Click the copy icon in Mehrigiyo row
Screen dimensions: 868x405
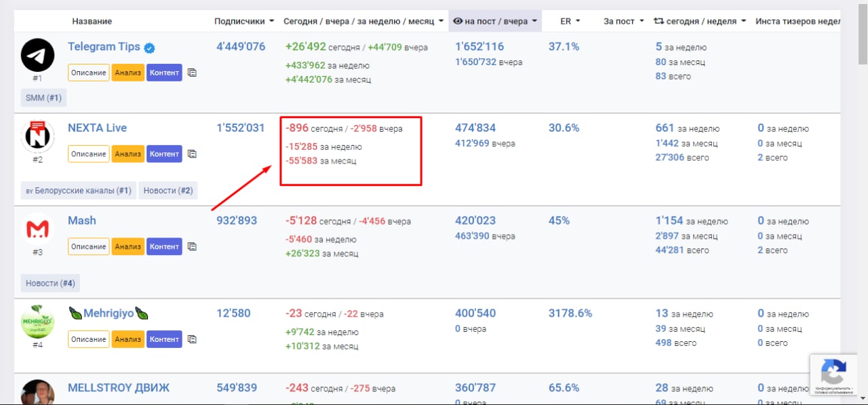pyautogui.click(x=192, y=339)
